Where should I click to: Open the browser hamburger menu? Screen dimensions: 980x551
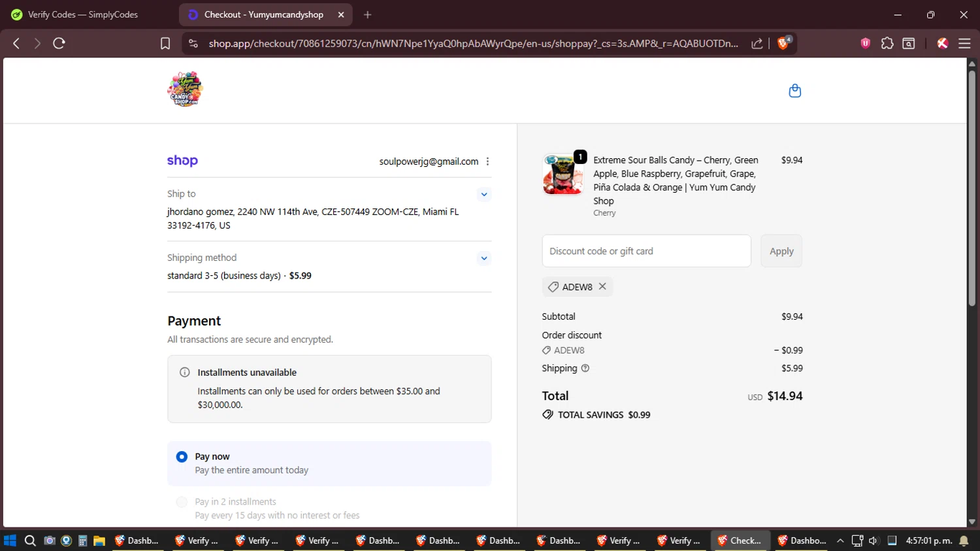pyautogui.click(x=964, y=43)
